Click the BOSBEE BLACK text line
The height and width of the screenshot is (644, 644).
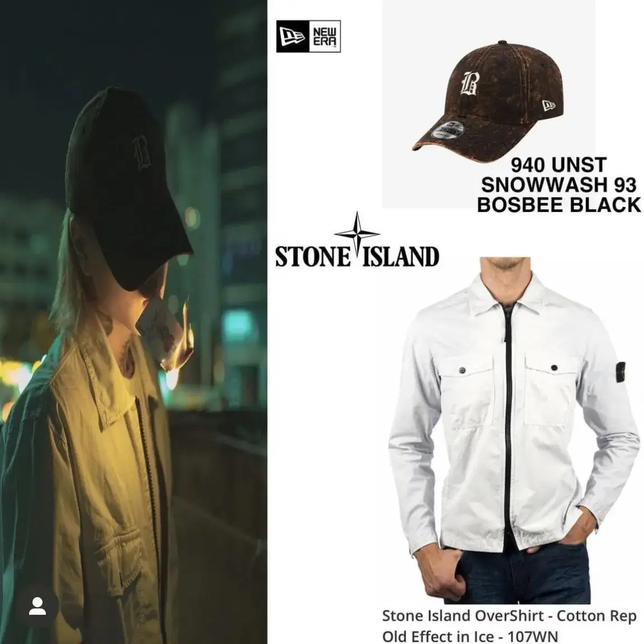(559, 204)
